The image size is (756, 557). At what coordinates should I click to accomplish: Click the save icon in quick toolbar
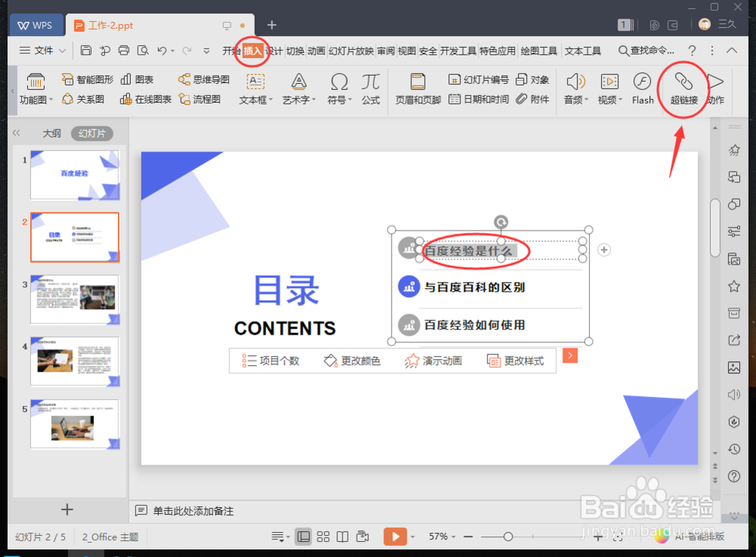[86, 50]
